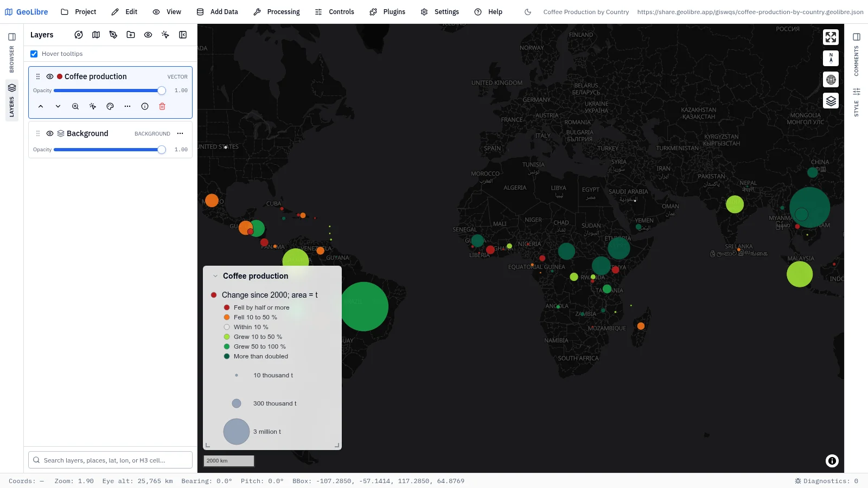This screenshot has height=488, width=868.
Task: Open the Edit menu
Action: point(124,12)
